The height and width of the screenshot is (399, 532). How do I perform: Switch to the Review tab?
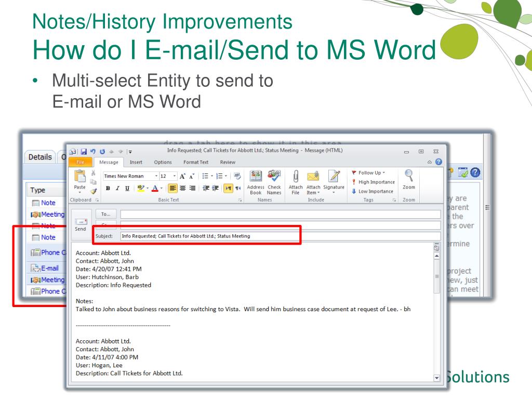coord(228,162)
